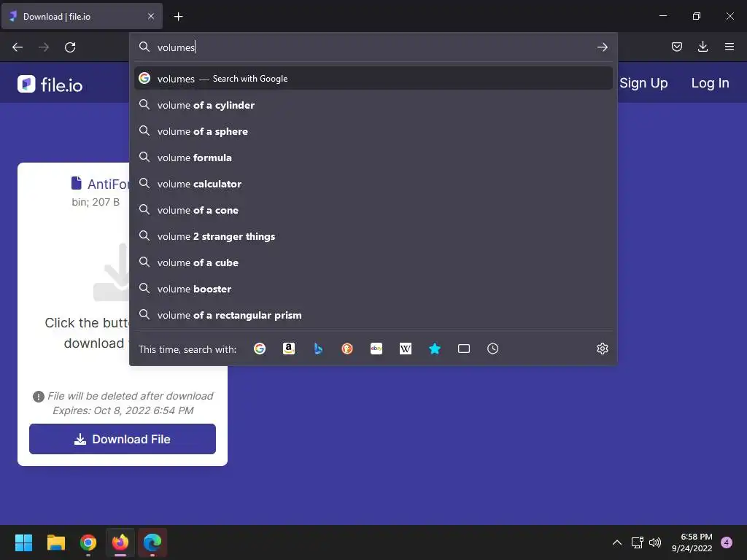The image size is (747, 560).
Task: Choose 'volumes — Search with Google' suggestion
Action: point(373,79)
